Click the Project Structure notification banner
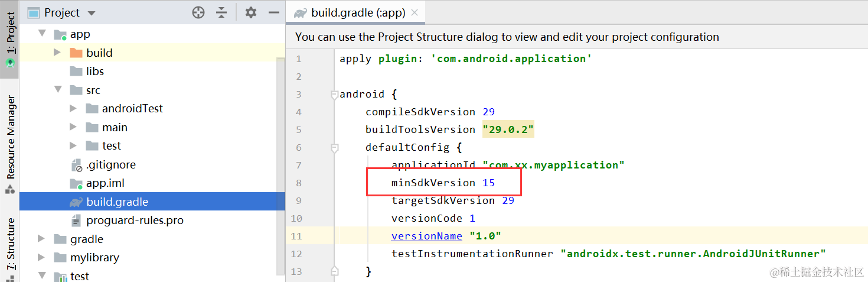868x282 pixels. pos(576,37)
